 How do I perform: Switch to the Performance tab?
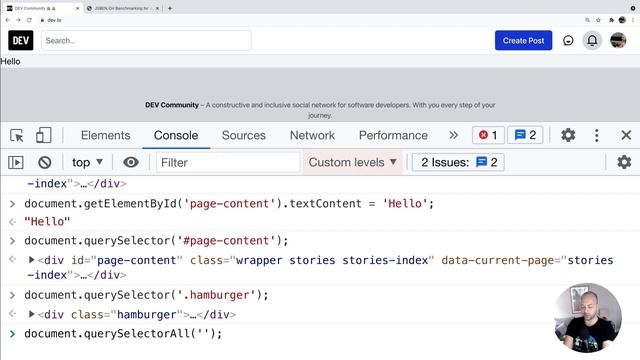(x=393, y=136)
